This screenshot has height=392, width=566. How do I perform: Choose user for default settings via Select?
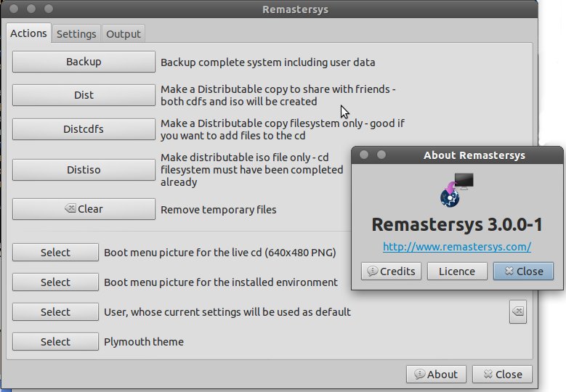[x=55, y=312]
